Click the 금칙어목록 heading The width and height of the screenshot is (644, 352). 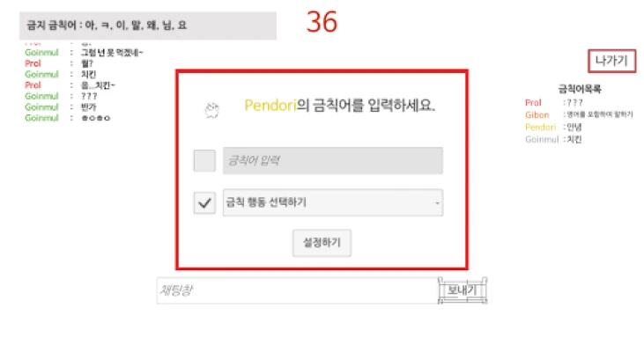click(x=580, y=89)
